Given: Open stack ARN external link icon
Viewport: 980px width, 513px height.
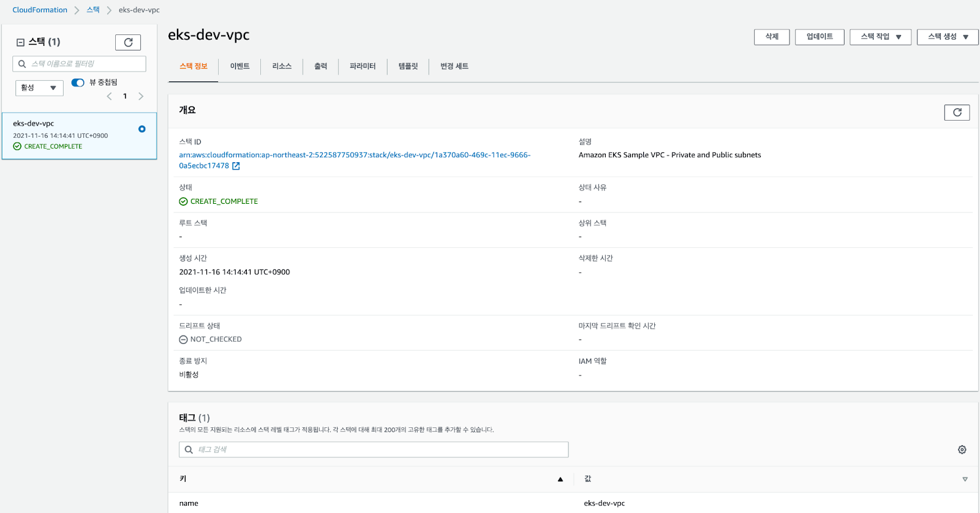Looking at the screenshot, I should click(x=236, y=166).
